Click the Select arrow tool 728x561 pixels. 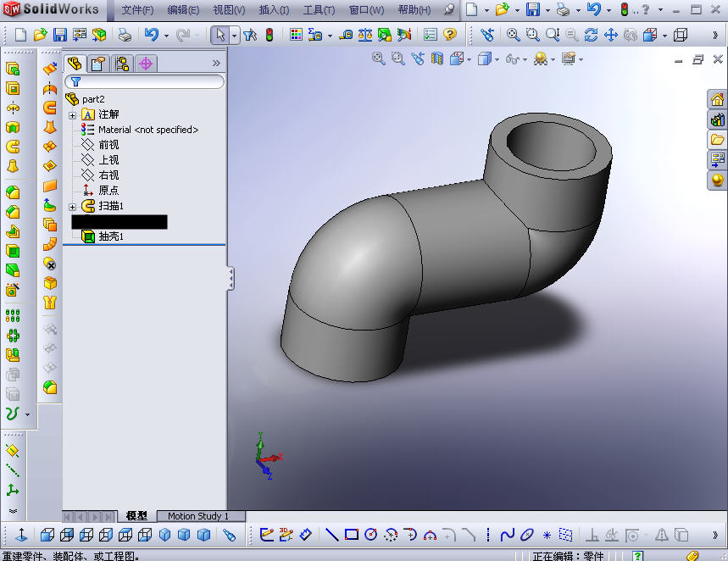click(x=220, y=35)
